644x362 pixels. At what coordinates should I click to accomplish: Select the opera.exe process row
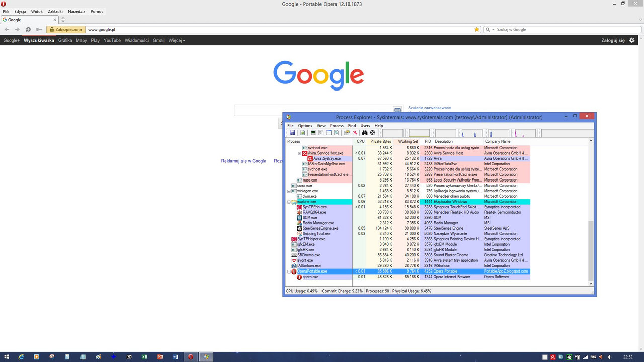(x=408, y=277)
